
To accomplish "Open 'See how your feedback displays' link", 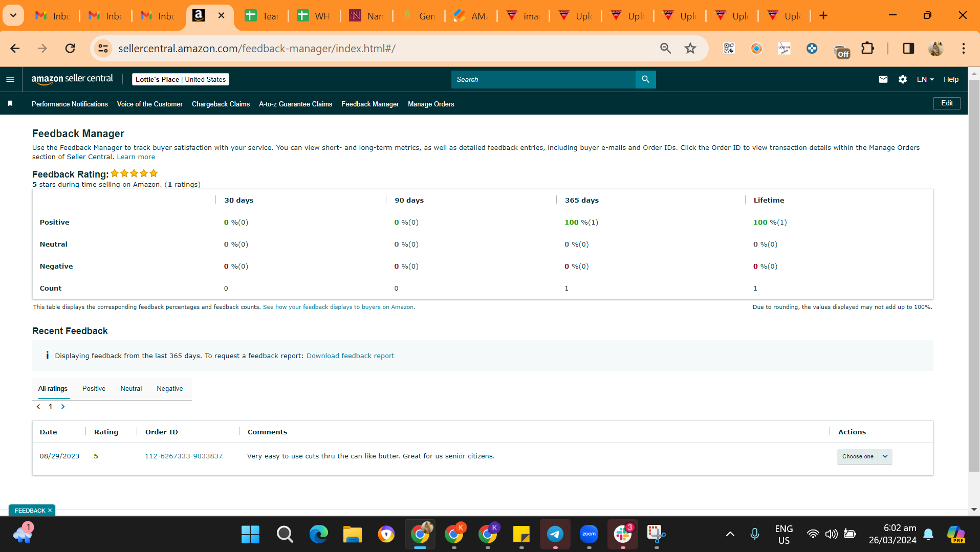I will click(339, 307).
